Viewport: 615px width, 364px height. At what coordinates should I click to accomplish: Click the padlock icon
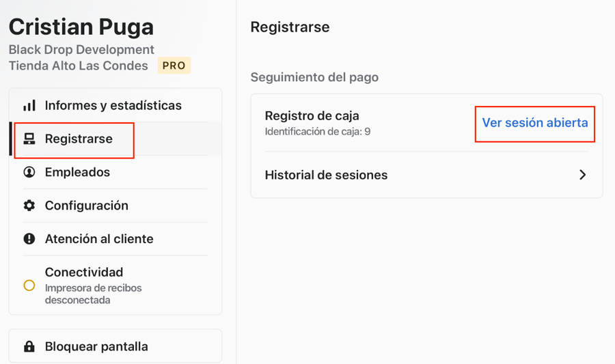[x=29, y=347]
